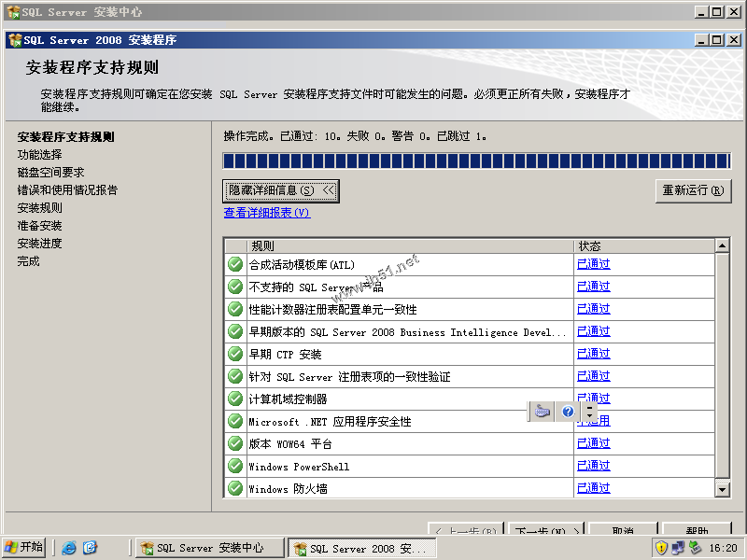Click the network icon in the system tray
Image resolution: width=747 pixels, height=560 pixels.
(676, 547)
